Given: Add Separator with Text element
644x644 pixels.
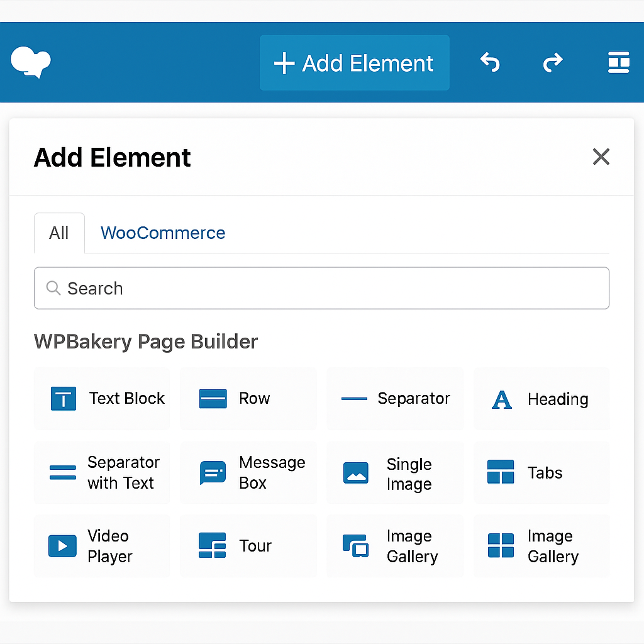Looking at the screenshot, I should pos(102,472).
